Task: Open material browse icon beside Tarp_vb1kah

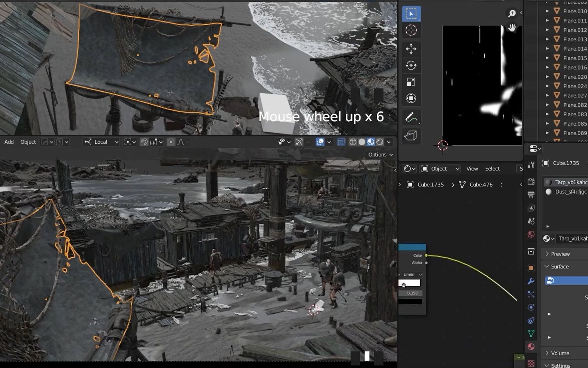Action: [549, 239]
